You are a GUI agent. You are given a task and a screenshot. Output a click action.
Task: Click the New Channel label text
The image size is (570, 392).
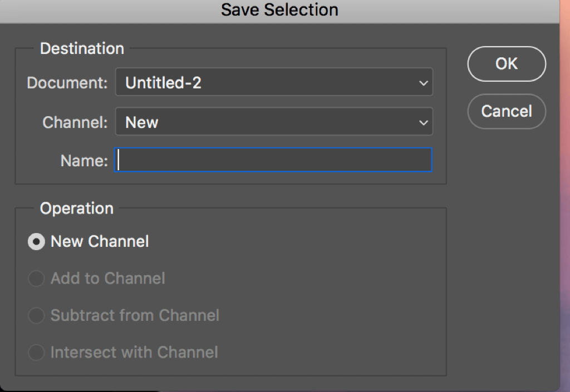coord(100,241)
